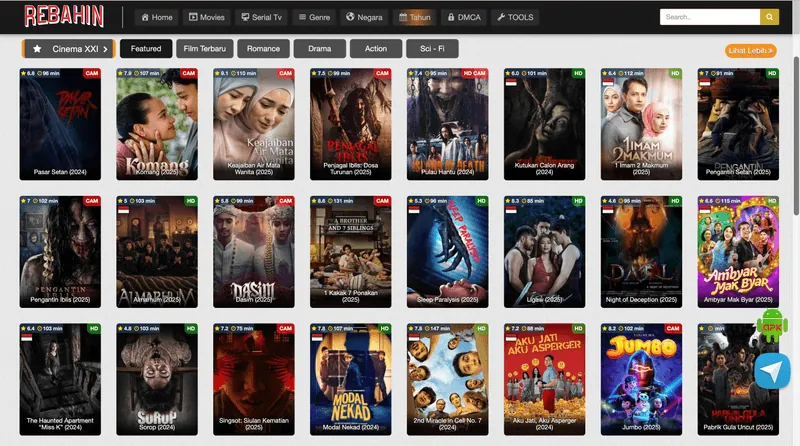800x446 pixels.
Task: Click the orange Lihat Lebih button
Action: (751, 50)
